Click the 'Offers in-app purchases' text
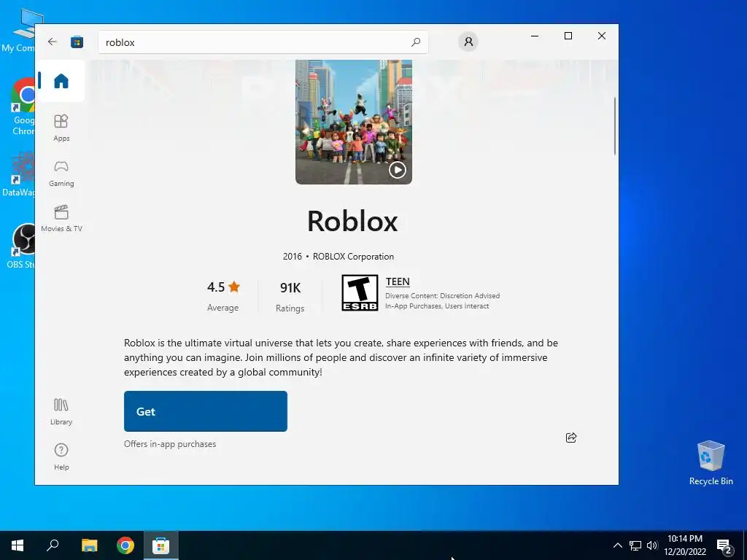 [170, 444]
